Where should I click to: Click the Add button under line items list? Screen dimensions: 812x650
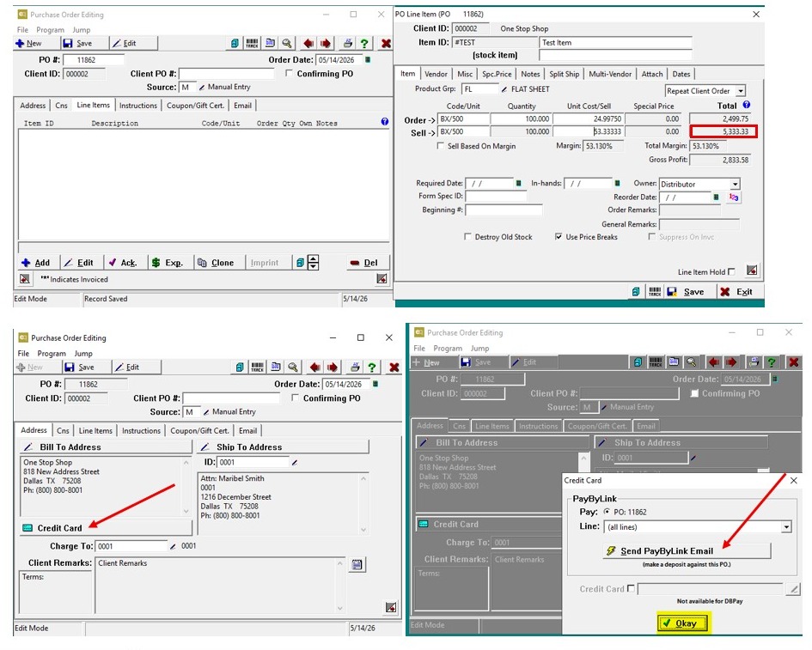coord(36,263)
